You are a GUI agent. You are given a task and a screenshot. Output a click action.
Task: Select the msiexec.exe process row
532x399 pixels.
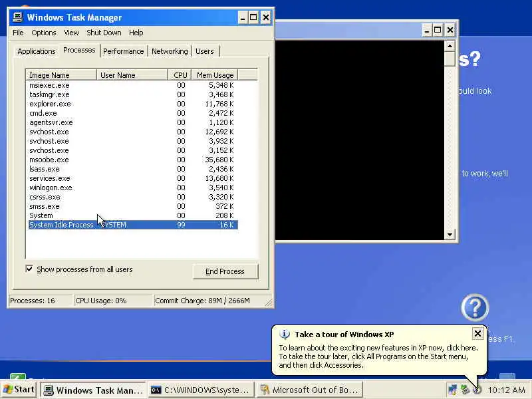click(x=133, y=85)
